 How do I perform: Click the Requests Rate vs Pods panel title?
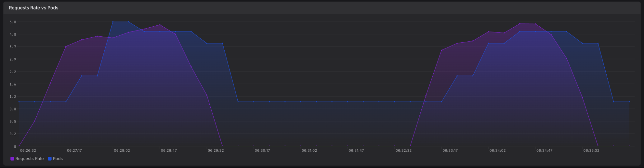[34, 8]
